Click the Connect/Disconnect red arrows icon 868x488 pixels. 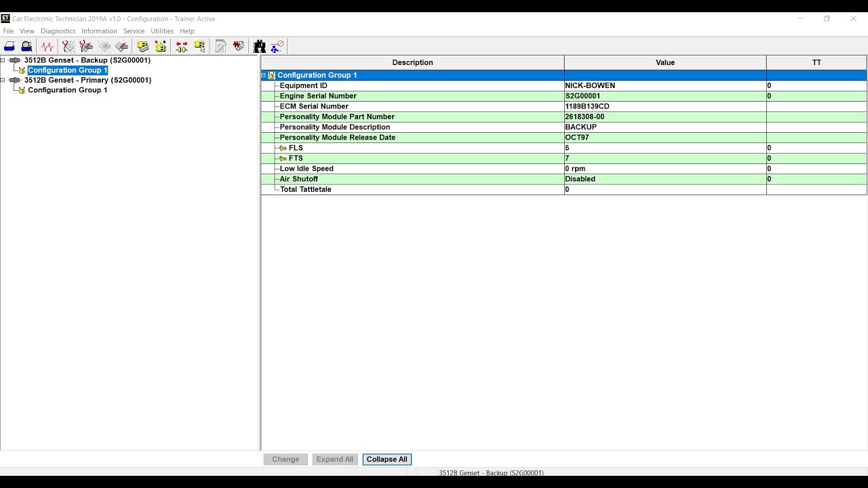pos(182,47)
